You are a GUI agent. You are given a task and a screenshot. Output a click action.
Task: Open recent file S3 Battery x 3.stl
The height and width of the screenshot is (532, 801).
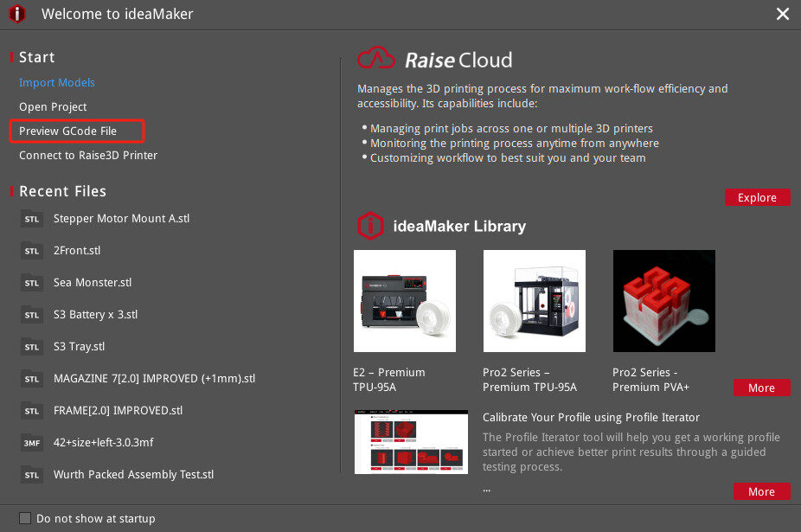coord(95,315)
